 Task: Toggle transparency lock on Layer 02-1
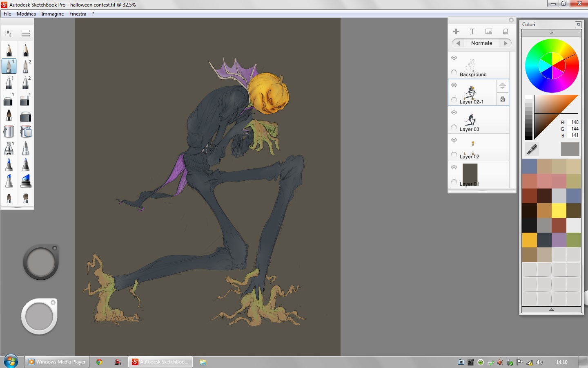503,99
